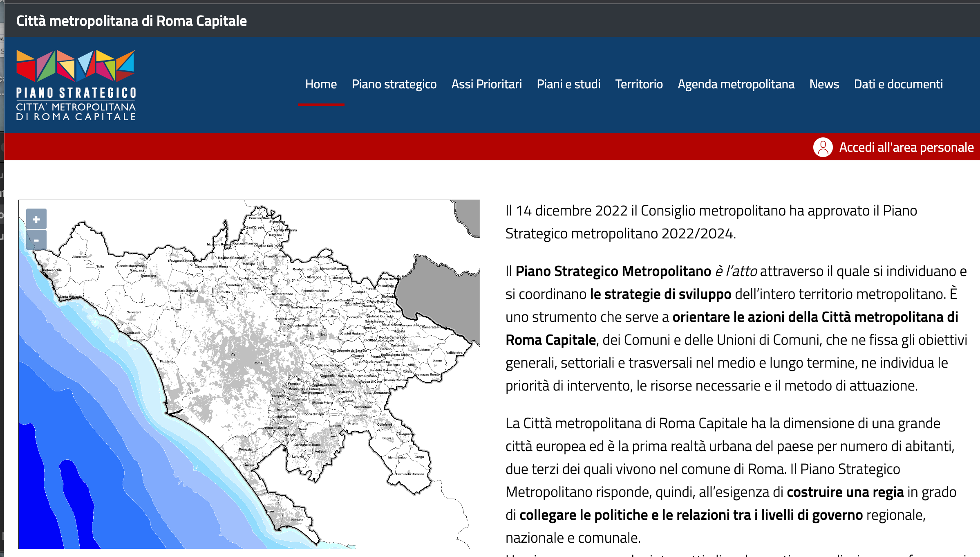Click Accedi all'area personale link
Viewport: 980px width, 557px height.
pos(906,147)
